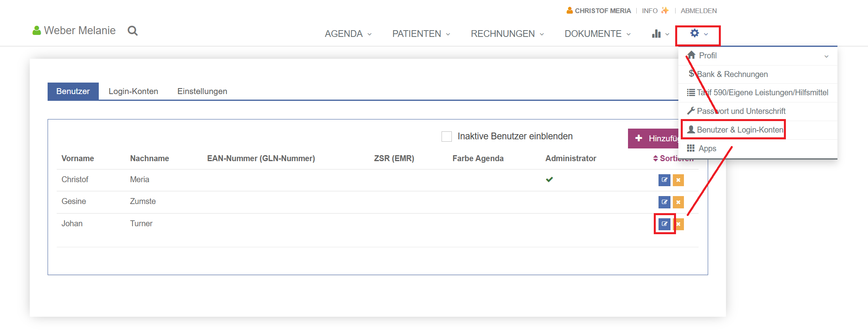Switch to the Login-Konten tab

point(133,91)
